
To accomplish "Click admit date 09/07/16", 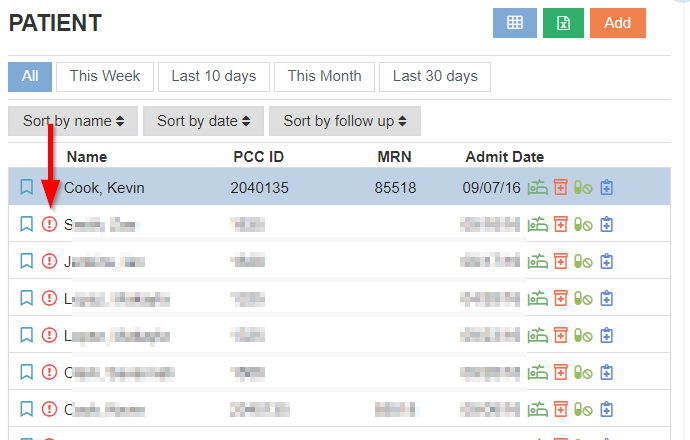I will pyautogui.click(x=492, y=188).
